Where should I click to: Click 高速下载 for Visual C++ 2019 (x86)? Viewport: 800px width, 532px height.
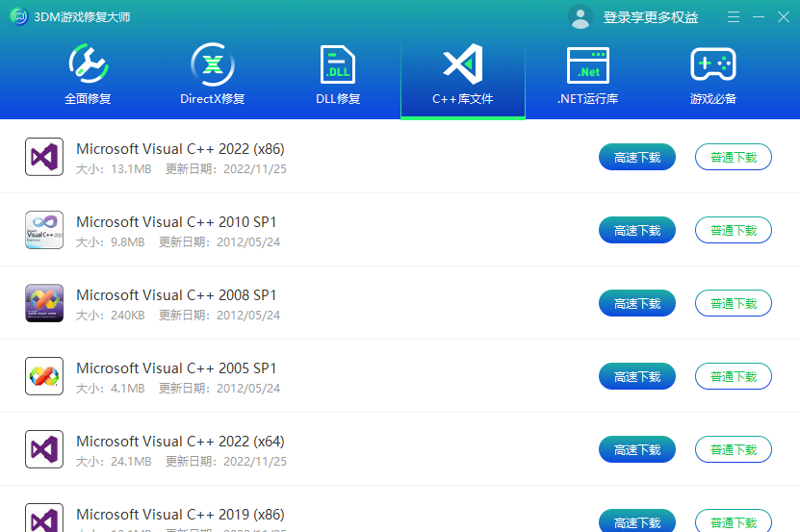pyautogui.click(x=636, y=520)
